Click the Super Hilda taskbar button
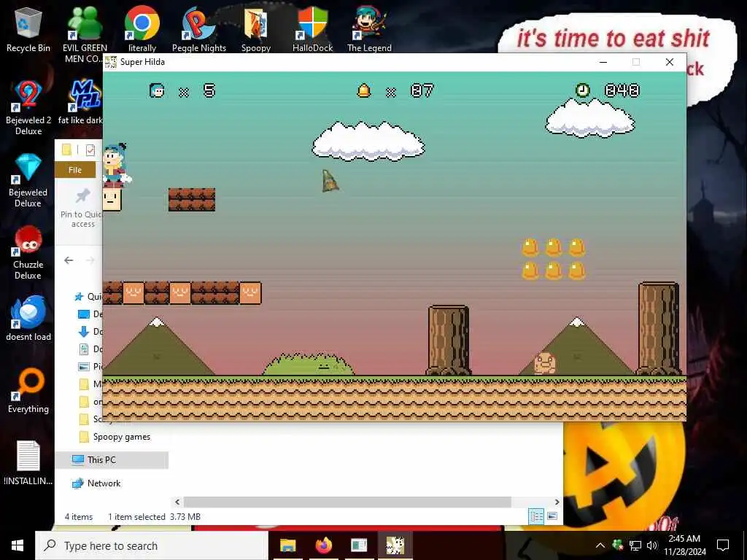This screenshot has width=747, height=560. pyautogui.click(x=395, y=545)
